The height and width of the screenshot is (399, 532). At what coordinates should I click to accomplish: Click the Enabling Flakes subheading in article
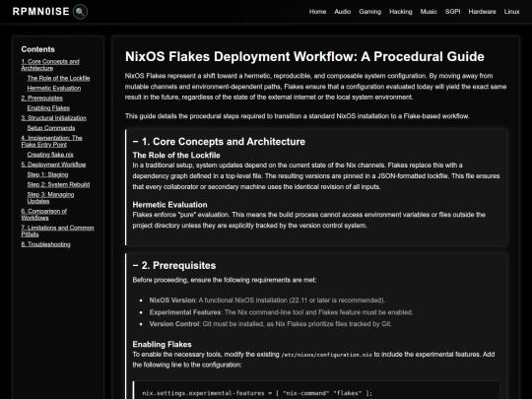162,344
